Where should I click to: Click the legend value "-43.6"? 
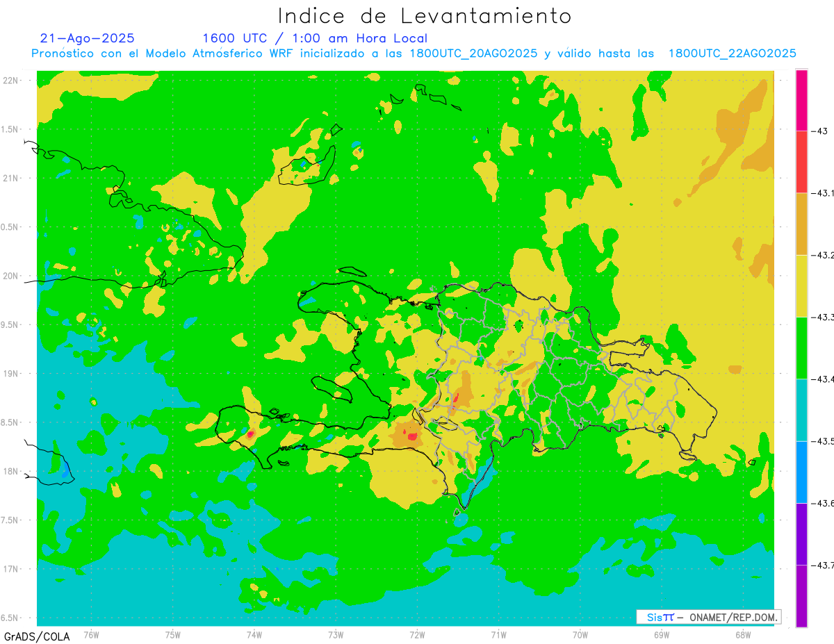point(823,502)
